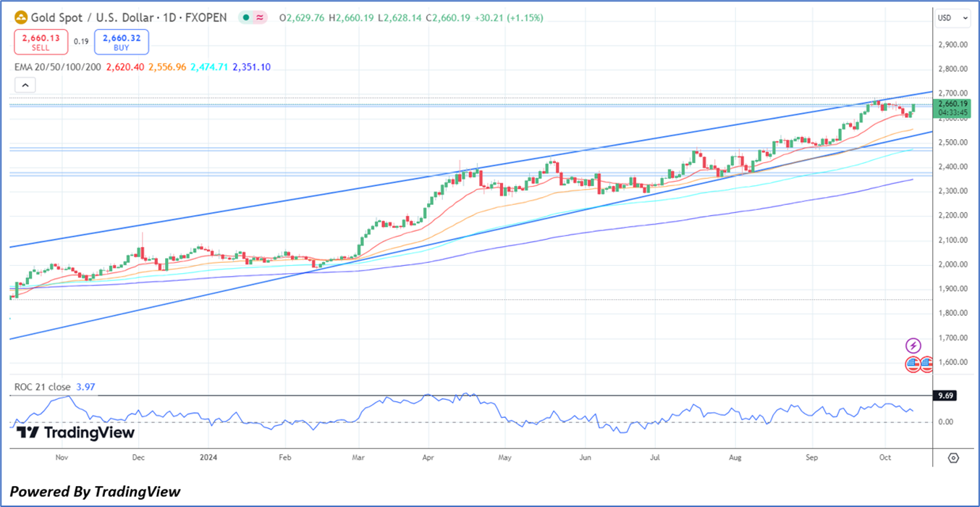Click the Gold Spot symbol logo icon
The image size is (980, 507).
(20, 17)
